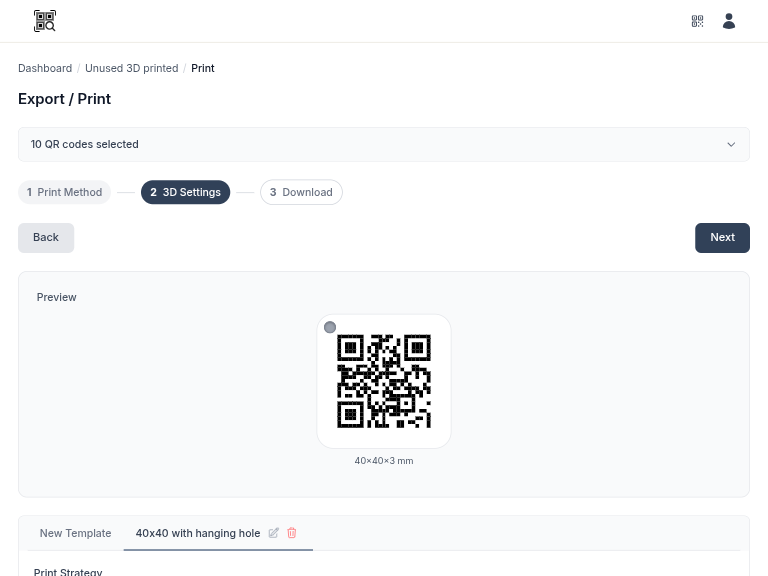This screenshot has height=576, width=768.
Task: Click the current Print breadcrumb item
Action: click(x=203, y=68)
